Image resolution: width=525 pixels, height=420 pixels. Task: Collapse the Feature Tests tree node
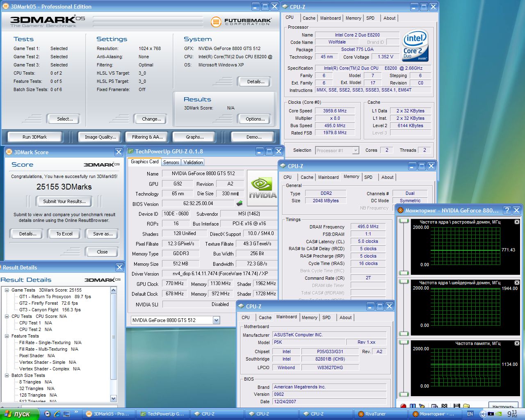[7, 336]
